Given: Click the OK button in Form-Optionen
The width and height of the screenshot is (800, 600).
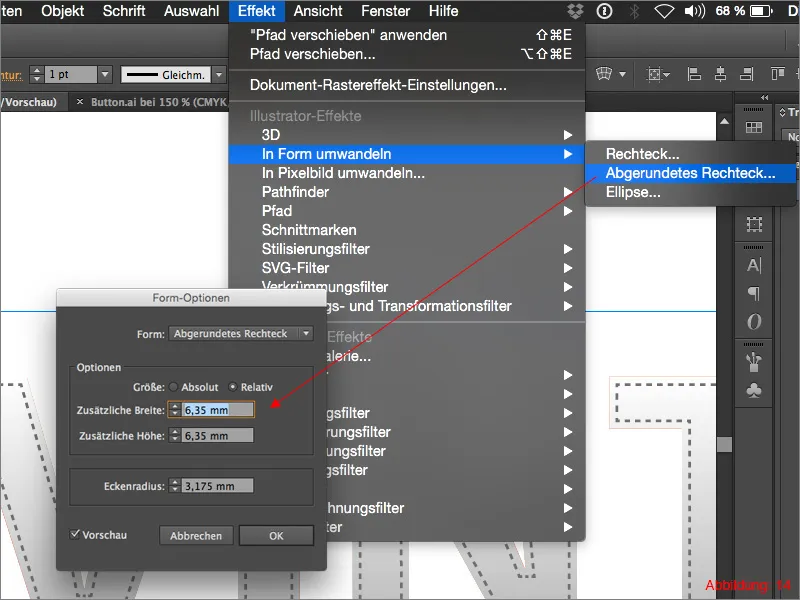Looking at the screenshot, I should pos(276,536).
